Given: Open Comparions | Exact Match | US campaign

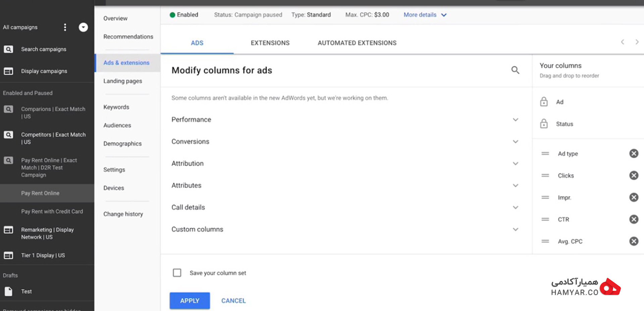Looking at the screenshot, I should click(x=53, y=113).
